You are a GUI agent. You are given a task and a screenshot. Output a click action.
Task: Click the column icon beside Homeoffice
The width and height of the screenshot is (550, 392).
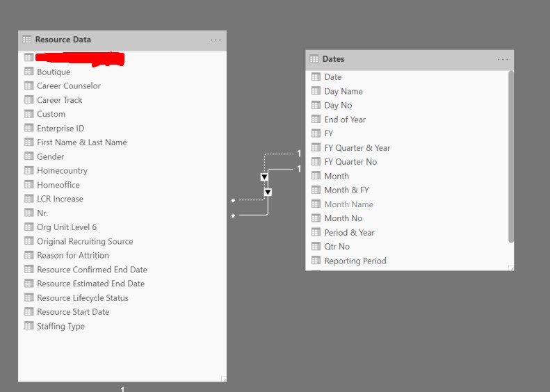point(29,184)
